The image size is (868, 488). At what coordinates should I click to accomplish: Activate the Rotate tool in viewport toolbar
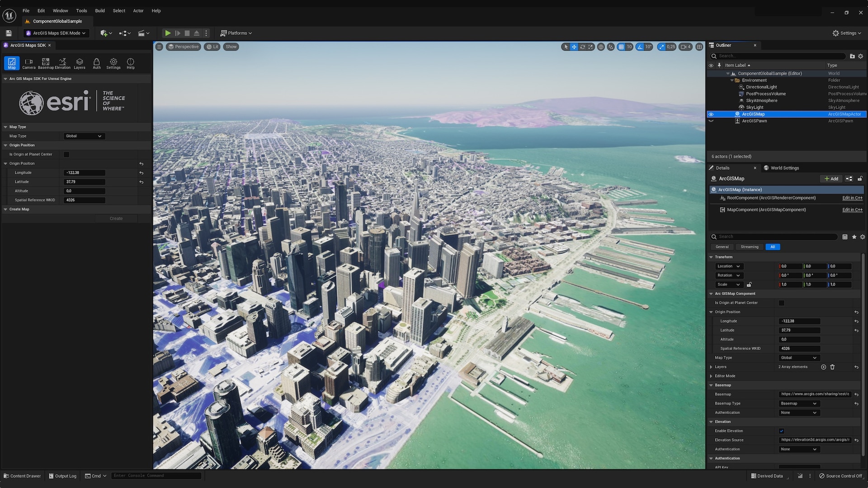point(582,47)
